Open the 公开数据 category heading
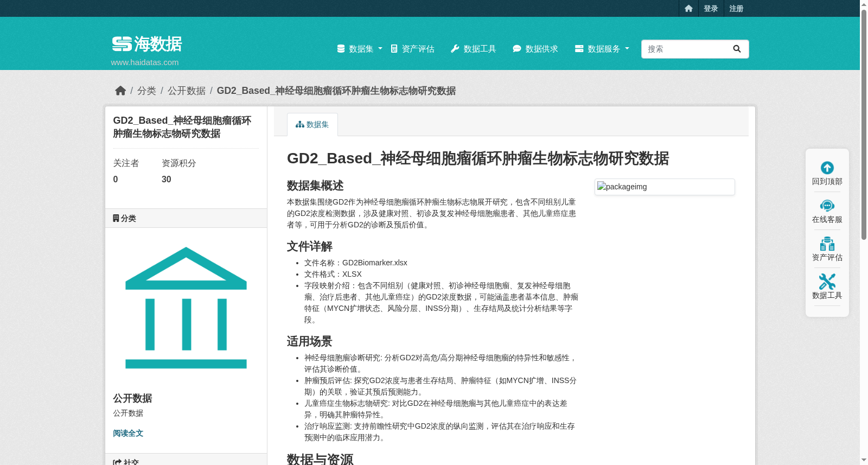This screenshot has height=465, width=868. point(132,398)
